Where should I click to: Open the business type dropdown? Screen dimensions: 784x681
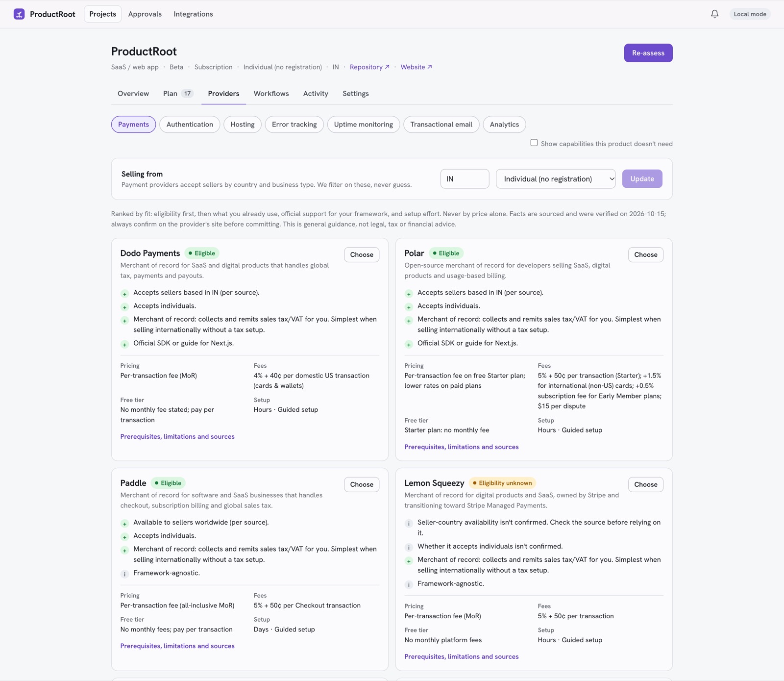click(x=556, y=179)
